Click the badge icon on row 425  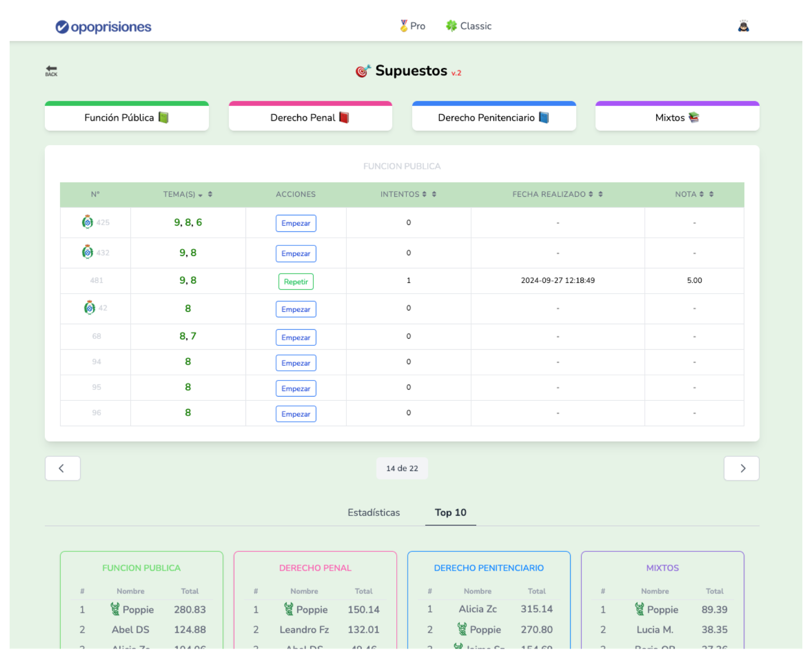[87, 222]
